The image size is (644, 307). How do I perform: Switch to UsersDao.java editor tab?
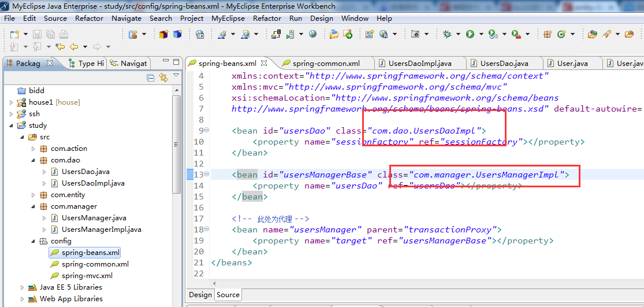[x=504, y=63]
